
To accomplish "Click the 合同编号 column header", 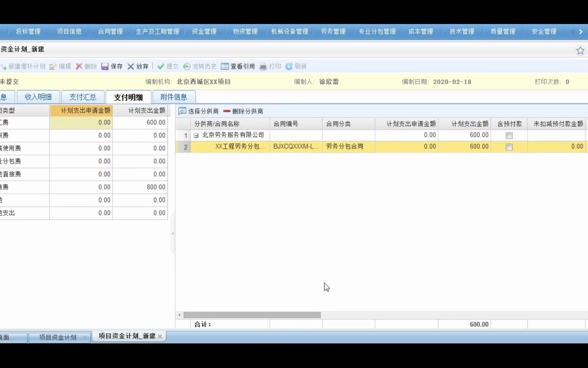I will point(296,124).
